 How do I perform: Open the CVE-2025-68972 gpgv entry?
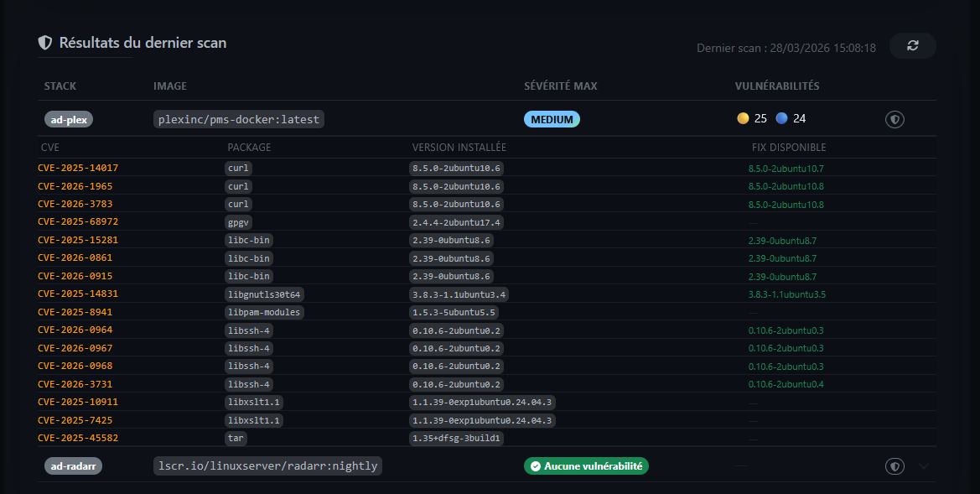(78, 222)
